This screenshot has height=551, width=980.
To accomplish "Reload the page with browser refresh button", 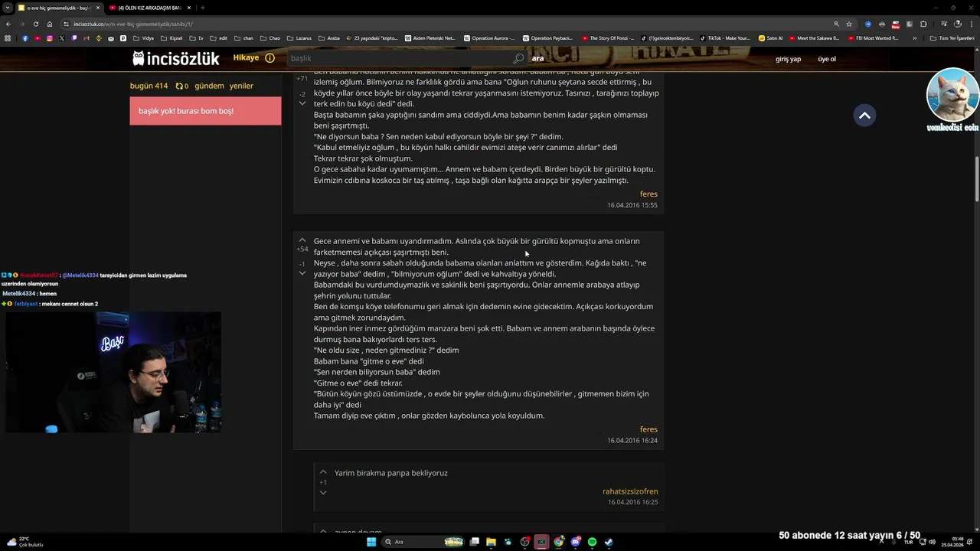I will [x=36, y=24].
